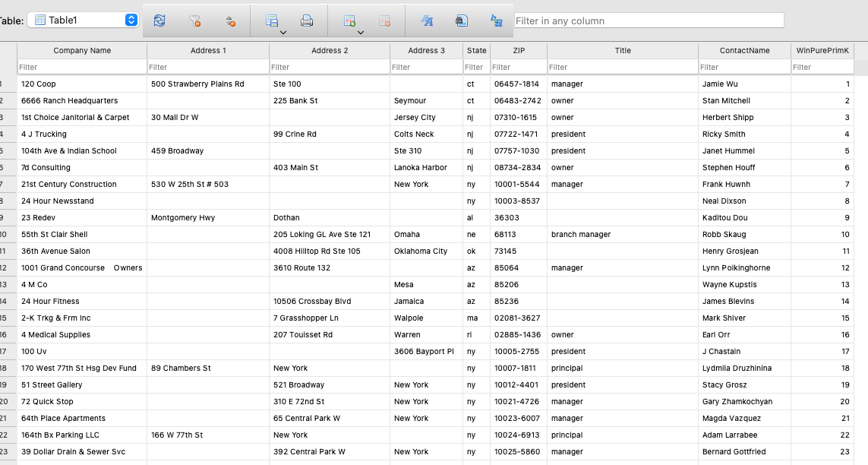
Task: Insert a new record icon
Action: (x=349, y=21)
